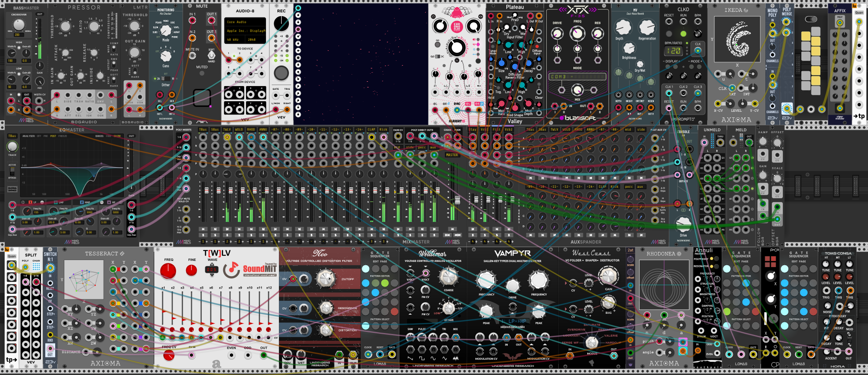Click the GATE input port on REC module

point(276,95)
